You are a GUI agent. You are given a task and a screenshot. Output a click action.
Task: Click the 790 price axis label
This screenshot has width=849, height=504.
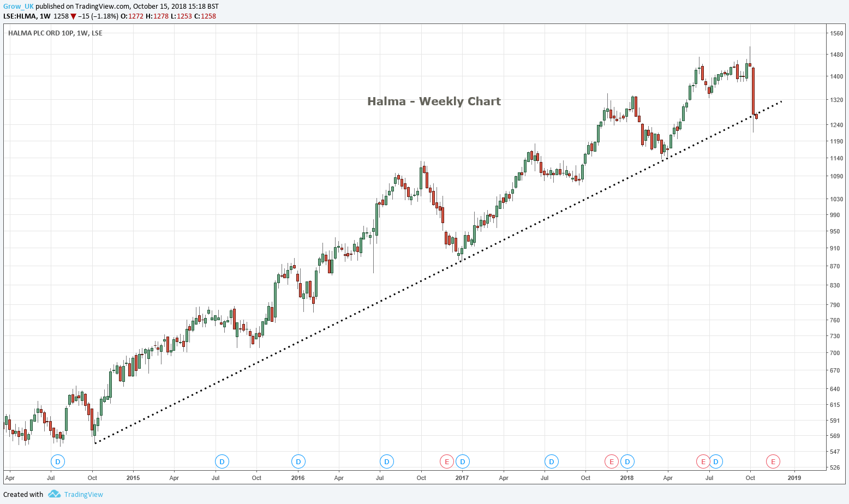[x=835, y=305]
